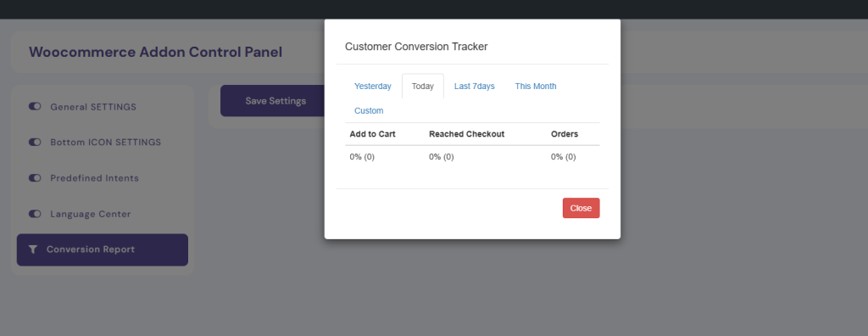868x336 pixels.
Task: Click the Orders column header
Action: [x=565, y=134]
